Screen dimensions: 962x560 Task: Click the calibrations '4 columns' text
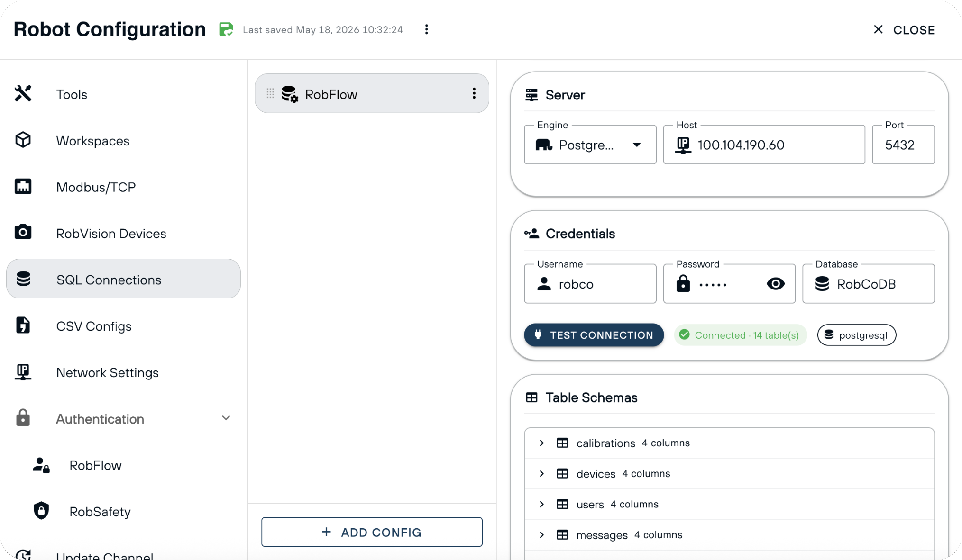pyautogui.click(x=666, y=443)
